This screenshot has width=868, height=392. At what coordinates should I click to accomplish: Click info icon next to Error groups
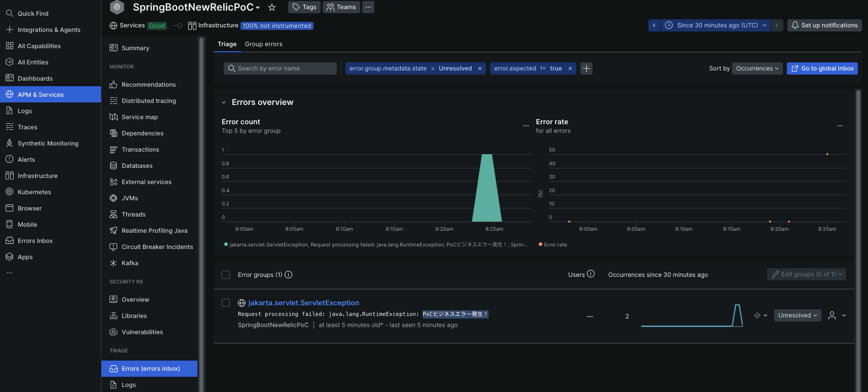click(289, 275)
